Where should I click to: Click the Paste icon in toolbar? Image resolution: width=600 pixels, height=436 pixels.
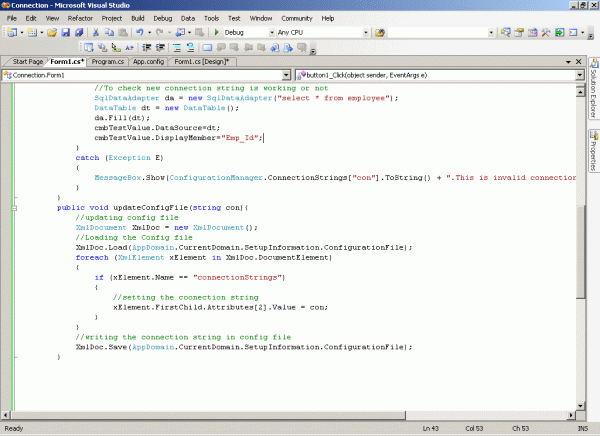[122, 33]
